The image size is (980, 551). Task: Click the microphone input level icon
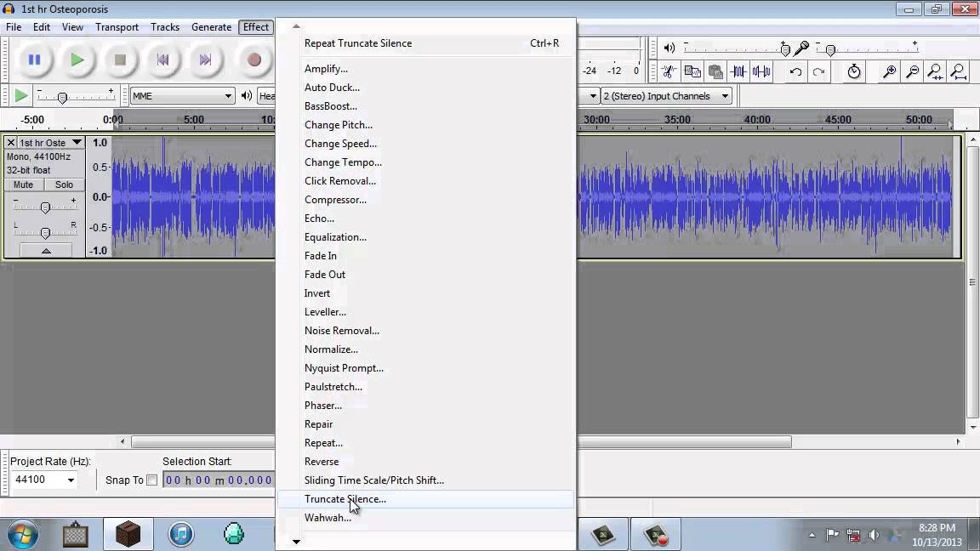(x=802, y=48)
